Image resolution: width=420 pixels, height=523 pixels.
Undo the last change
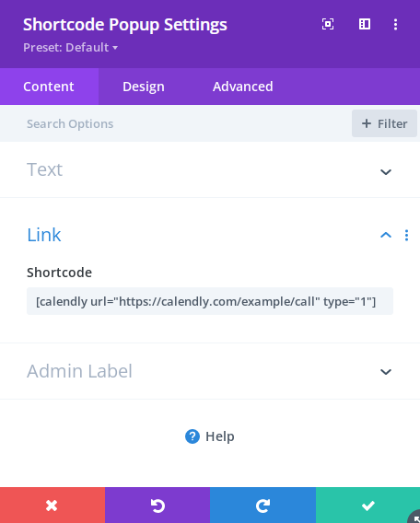(157, 505)
